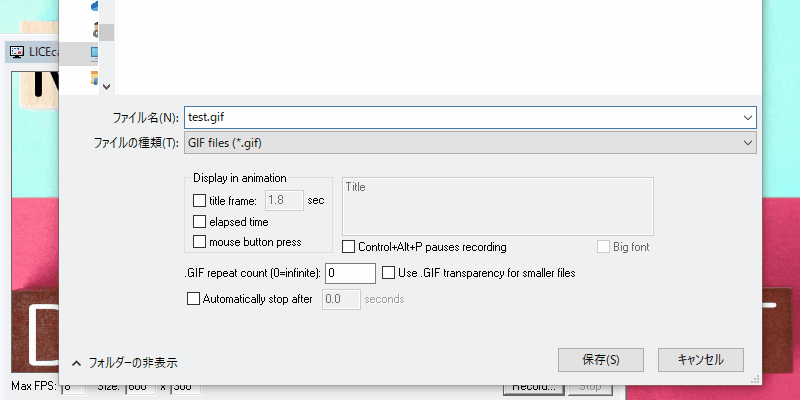The image size is (800, 400).
Task: Open the GIF files type dropdown
Action: (470, 143)
